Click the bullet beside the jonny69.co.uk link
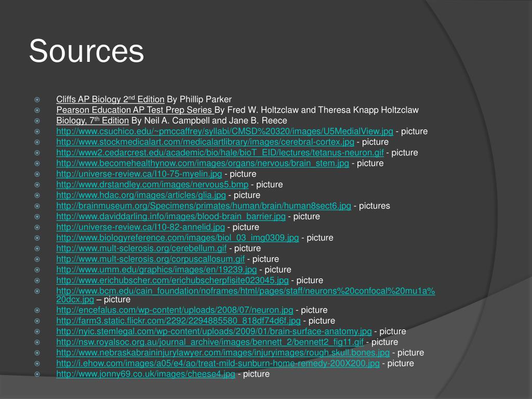The image size is (532, 399). (x=37, y=374)
